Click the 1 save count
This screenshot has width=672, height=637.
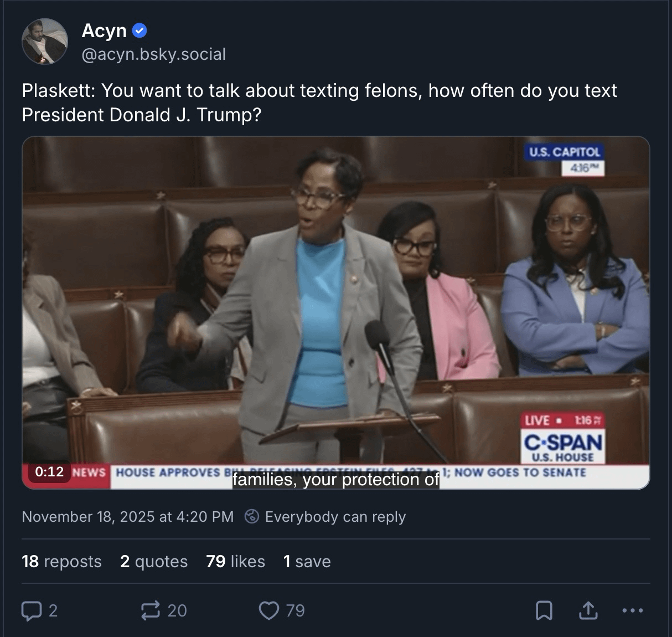(x=307, y=561)
